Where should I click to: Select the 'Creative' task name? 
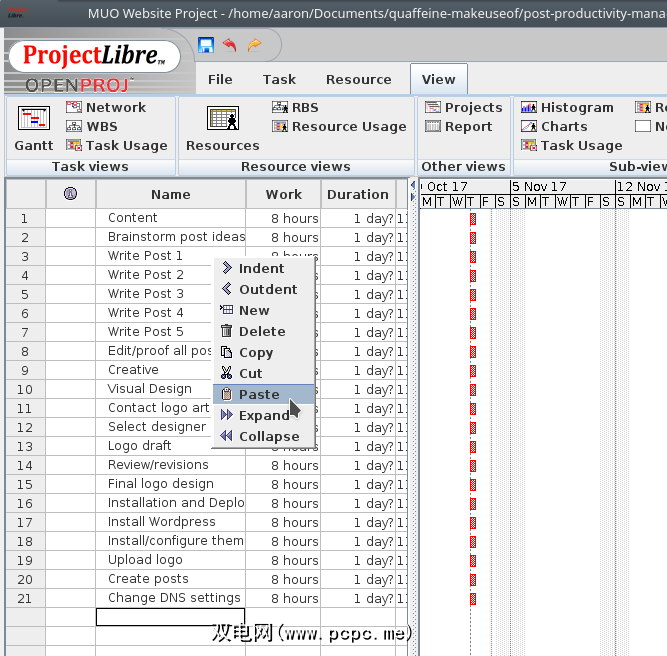click(133, 370)
